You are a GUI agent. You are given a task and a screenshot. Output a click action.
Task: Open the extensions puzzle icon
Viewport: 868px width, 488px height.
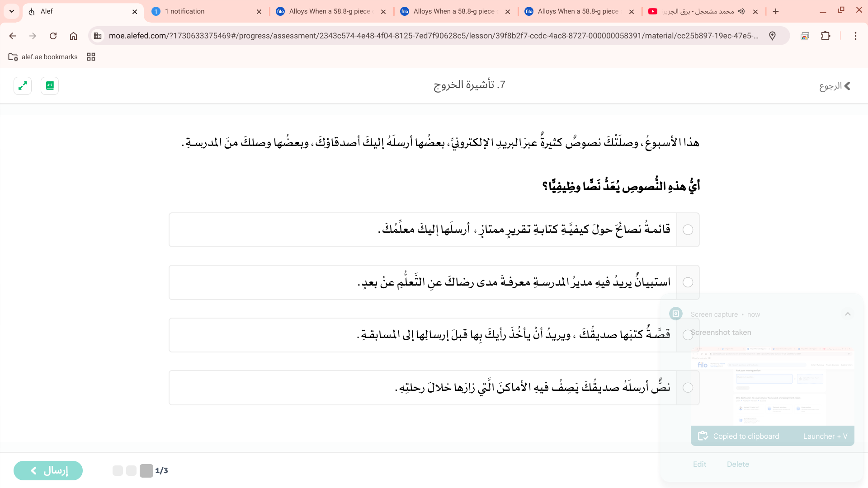pos(826,36)
